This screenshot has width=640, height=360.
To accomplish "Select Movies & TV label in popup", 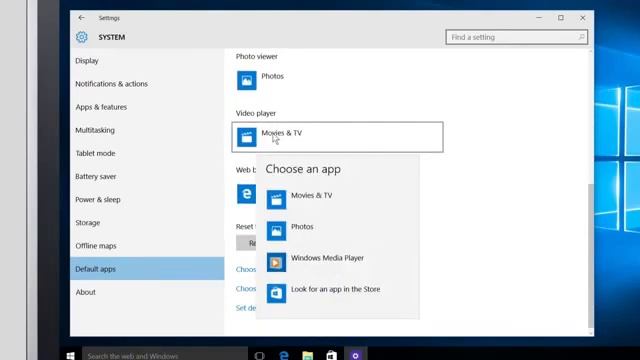I will click(311, 196).
